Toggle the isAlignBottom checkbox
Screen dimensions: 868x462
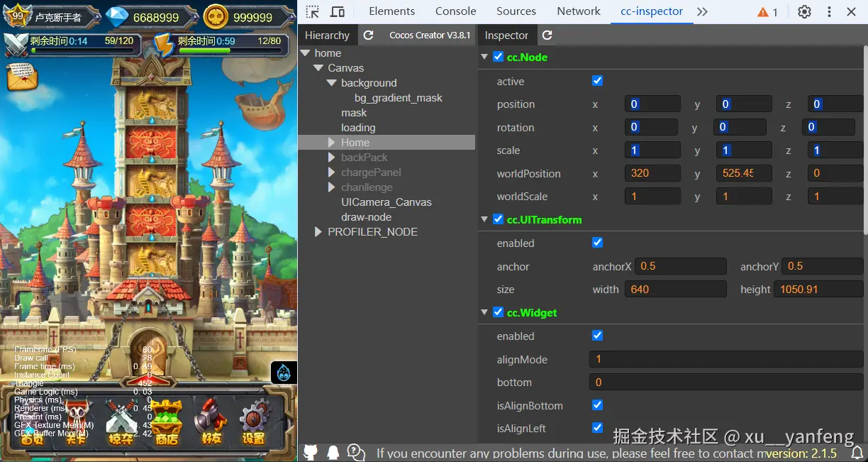[x=597, y=405]
